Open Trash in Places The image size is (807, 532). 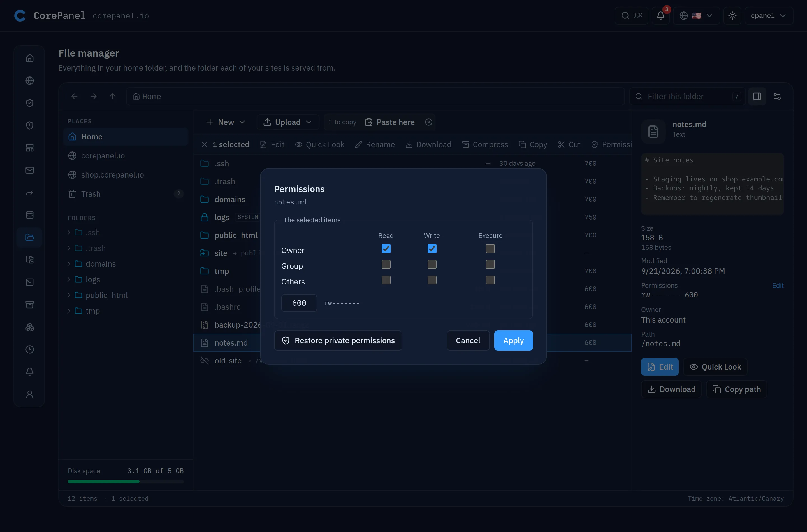pos(126,194)
